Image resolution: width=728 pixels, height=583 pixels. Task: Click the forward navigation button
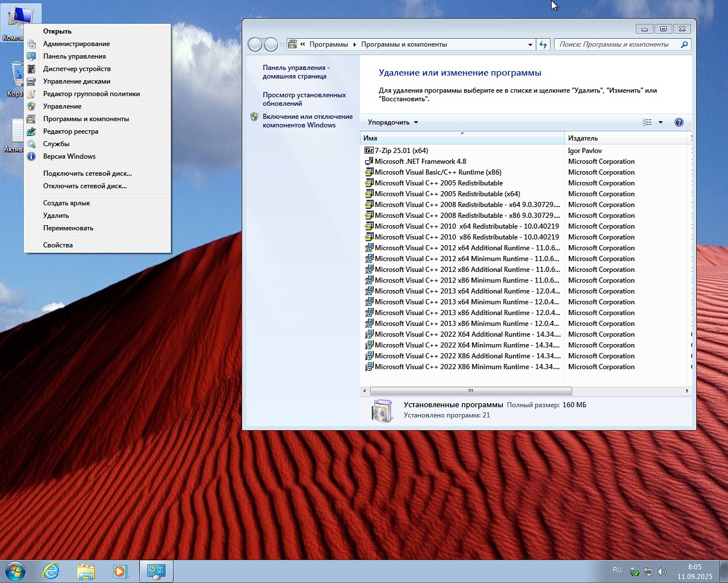click(271, 44)
